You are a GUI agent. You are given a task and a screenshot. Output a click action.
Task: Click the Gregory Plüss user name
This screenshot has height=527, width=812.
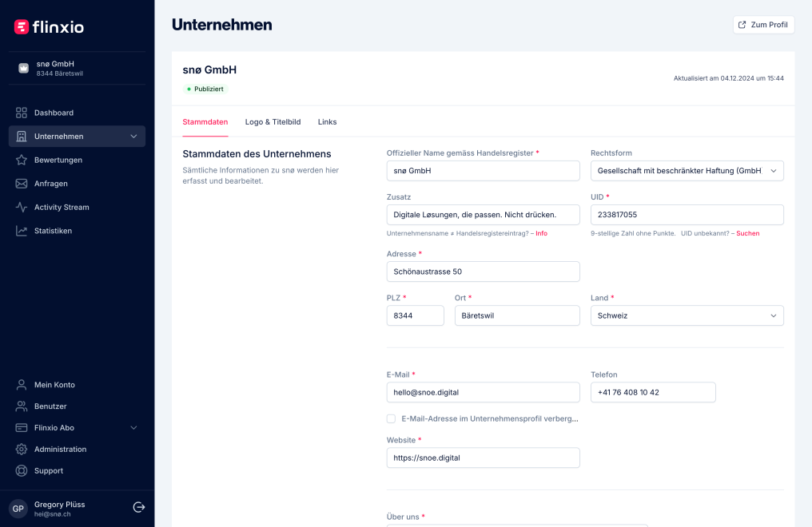[x=60, y=505]
